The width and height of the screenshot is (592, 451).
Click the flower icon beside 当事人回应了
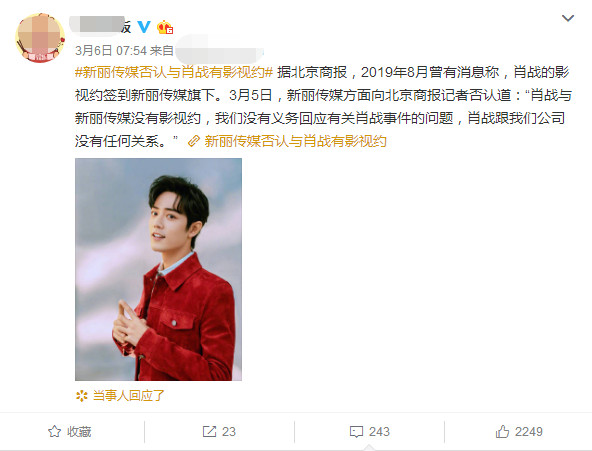[x=82, y=396]
